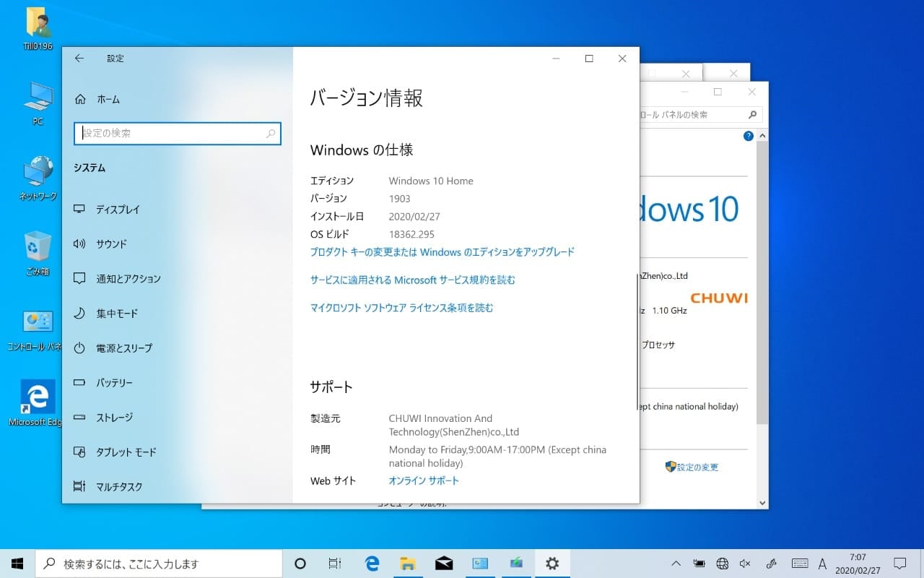Click the back arrow in Settings window
924x578 pixels.
(79, 59)
